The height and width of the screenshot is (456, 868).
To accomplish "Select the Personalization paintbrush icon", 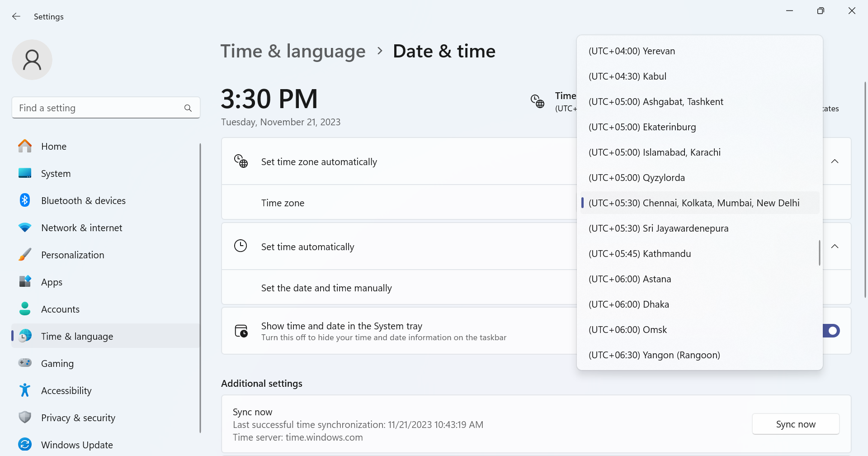I will [x=25, y=255].
